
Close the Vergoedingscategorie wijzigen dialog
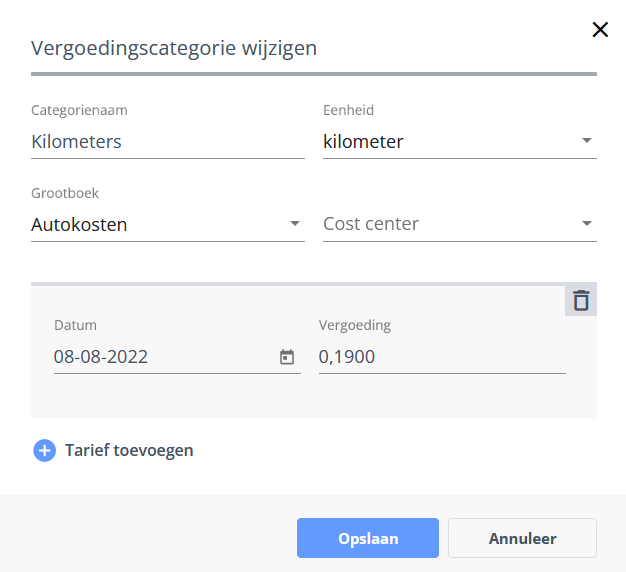600,30
